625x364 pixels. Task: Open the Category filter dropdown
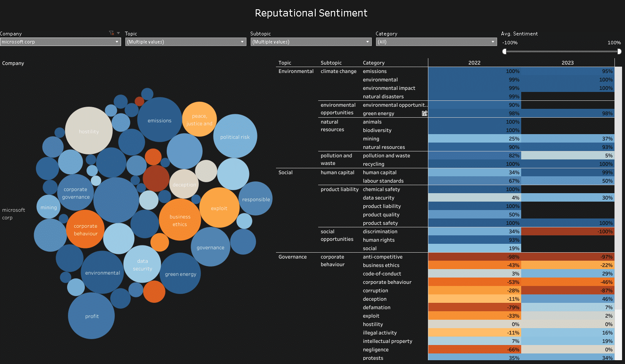pos(436,42)
